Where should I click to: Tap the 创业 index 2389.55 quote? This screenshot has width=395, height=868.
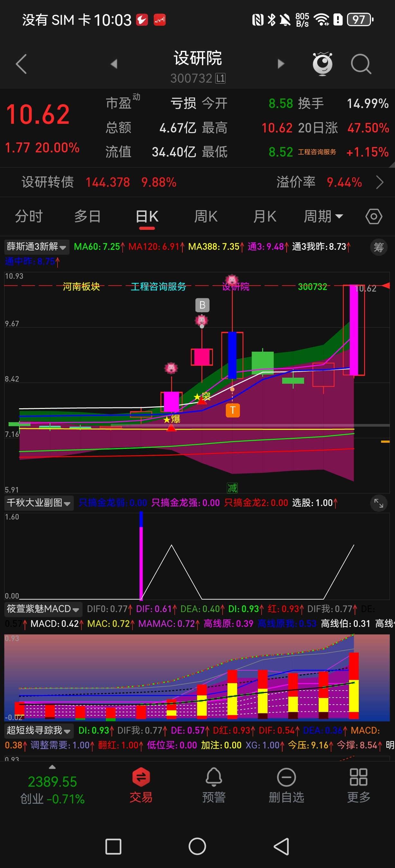pyautogui.click(x=52, y=790)
